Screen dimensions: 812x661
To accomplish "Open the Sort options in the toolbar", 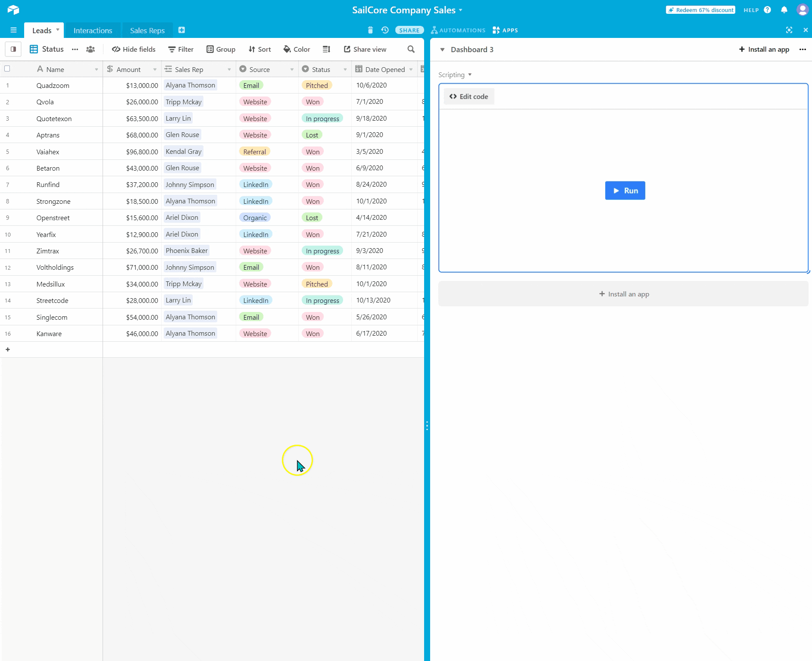I will coord(259,49).
